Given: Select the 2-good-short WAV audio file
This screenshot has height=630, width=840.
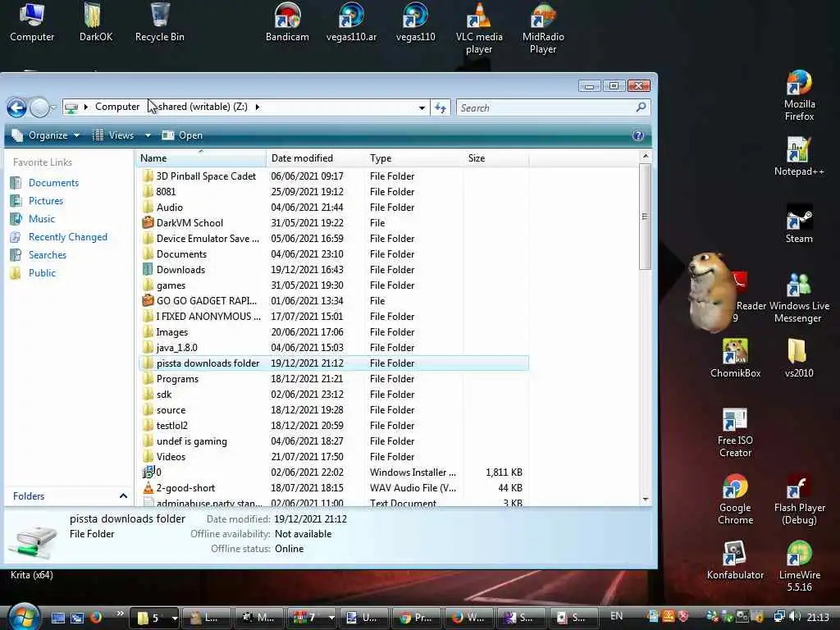Looking at the screenshot, I should pyautogui.click(x=334, y=488).
